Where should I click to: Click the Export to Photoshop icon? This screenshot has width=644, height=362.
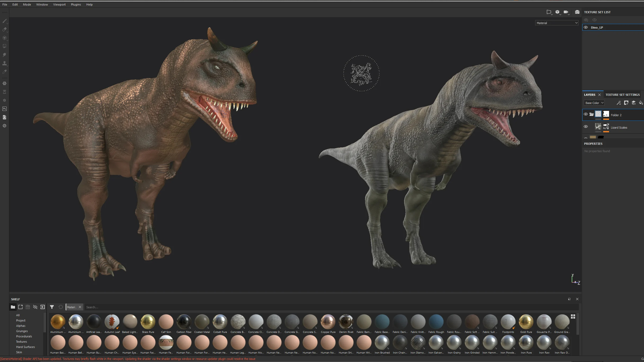point(5,109)
